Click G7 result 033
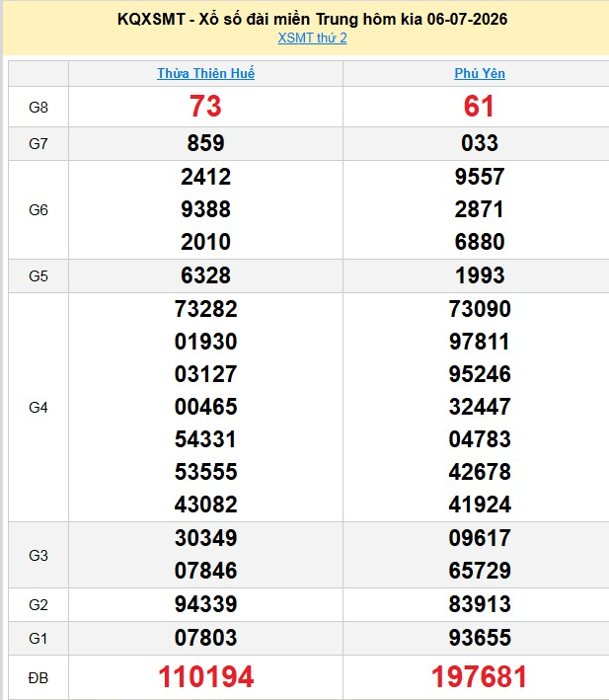Image resolution: width=609 pixels, height=700 pixels. pyautogui.click(x=480, y=143)
